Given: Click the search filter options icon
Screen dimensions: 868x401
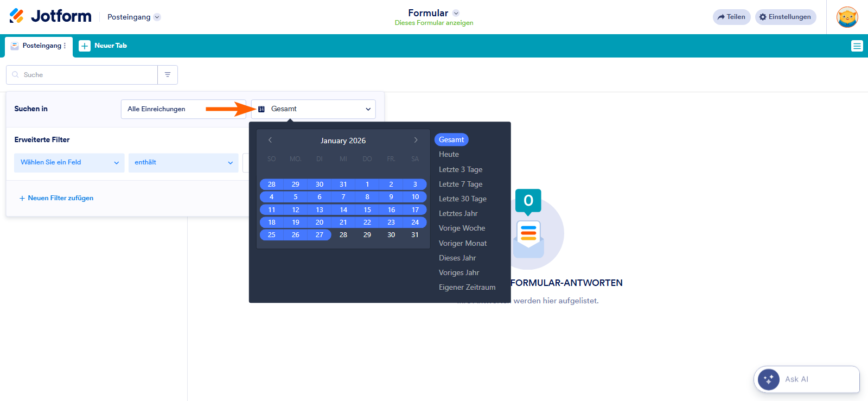Looking at the screenshot, I should coord(168,75).
